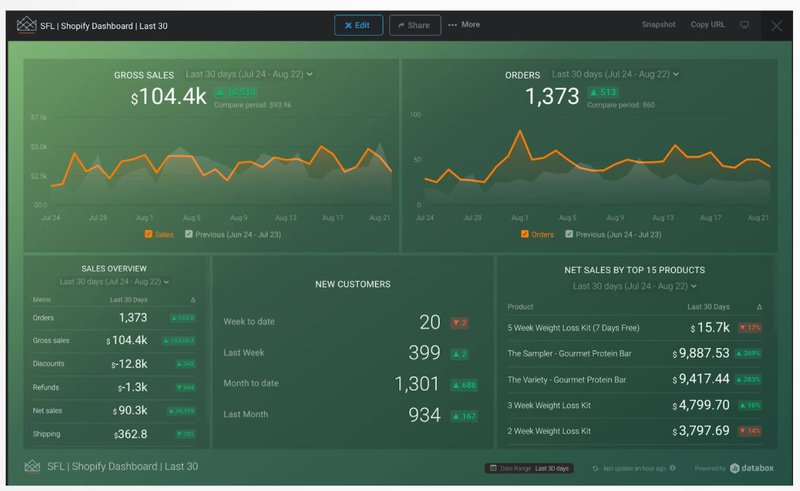800x491 pixels.
Task: Click the refresh icon beside last update
Action: pyautogui.click(x=595, y=468)
